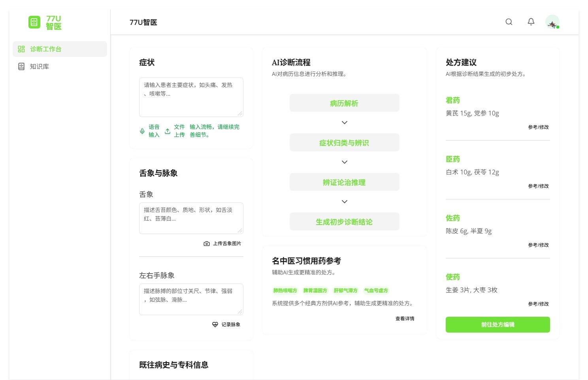The height and width of the screenshot is (380, 588).
Task: Click the 77U智医 logo icon
Action: tap(34, 22)
